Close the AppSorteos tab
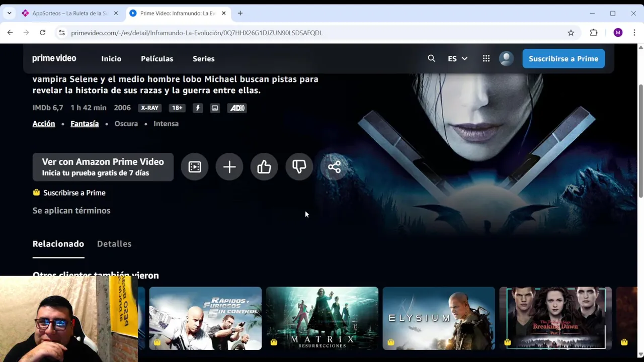 coord(116,13)
